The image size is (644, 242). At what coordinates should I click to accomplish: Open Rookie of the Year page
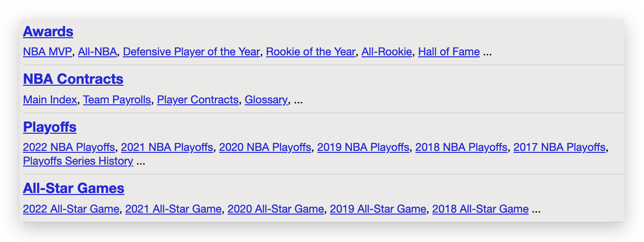pos(310,52)
